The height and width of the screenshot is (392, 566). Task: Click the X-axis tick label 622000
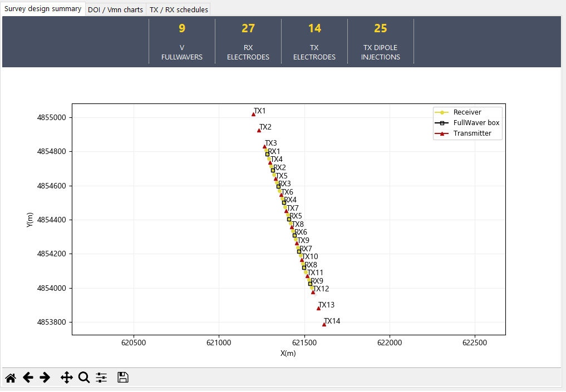tap(390, 343)
